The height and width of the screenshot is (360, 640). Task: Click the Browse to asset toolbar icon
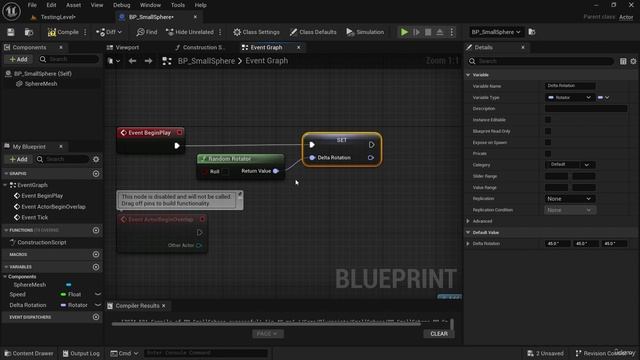click(x=29, y=32)
